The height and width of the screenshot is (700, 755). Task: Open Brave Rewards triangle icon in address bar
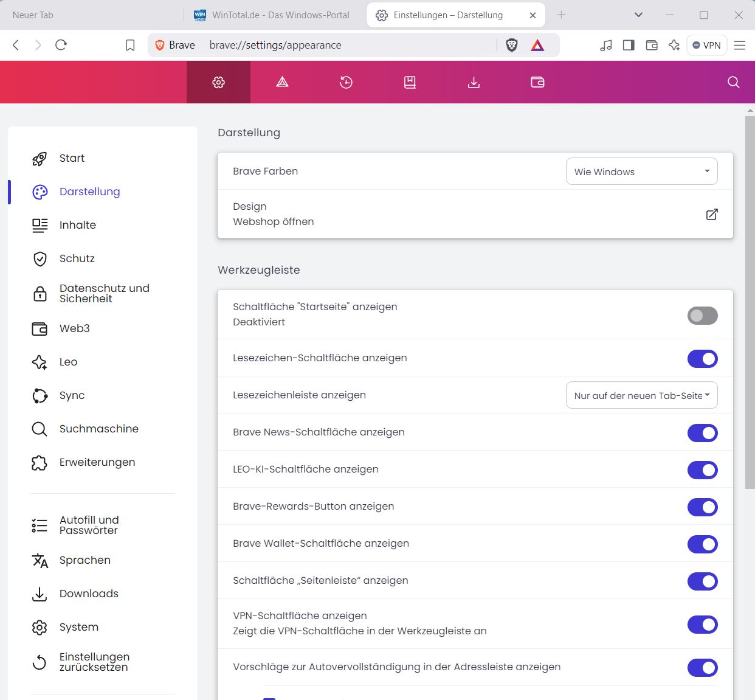coord(537,45)
